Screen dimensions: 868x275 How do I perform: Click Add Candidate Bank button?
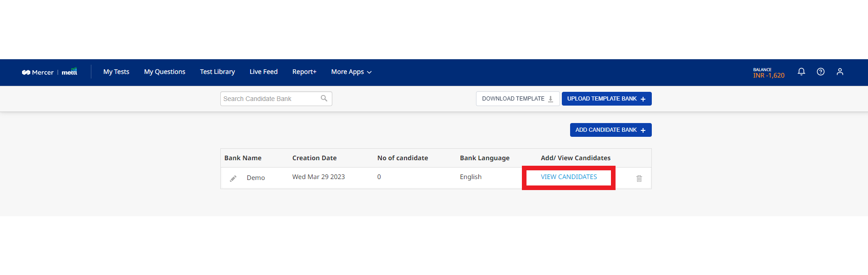[610, 130]
